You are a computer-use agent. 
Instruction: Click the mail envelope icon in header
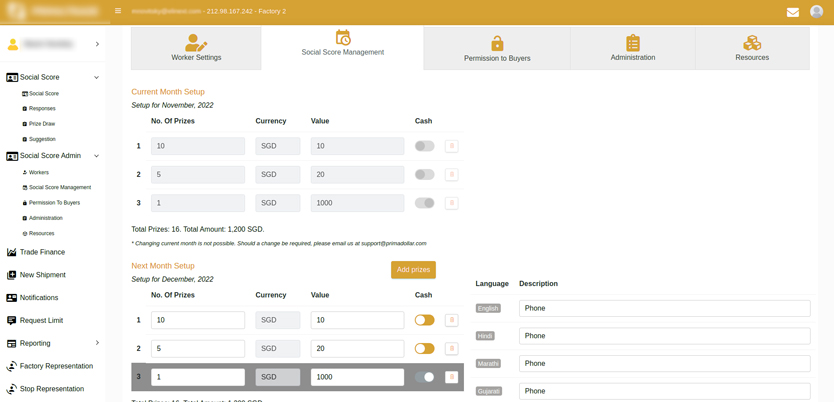pos(792,12)
